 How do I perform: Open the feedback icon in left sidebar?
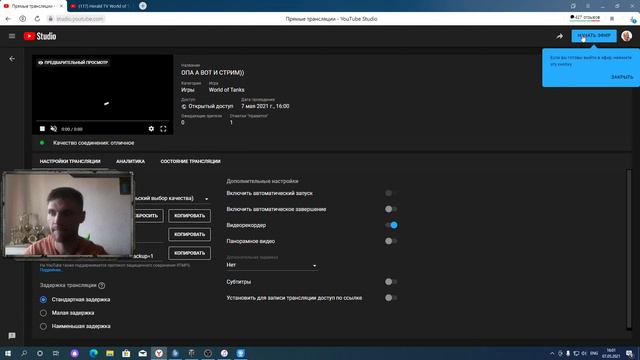point(12,336)
